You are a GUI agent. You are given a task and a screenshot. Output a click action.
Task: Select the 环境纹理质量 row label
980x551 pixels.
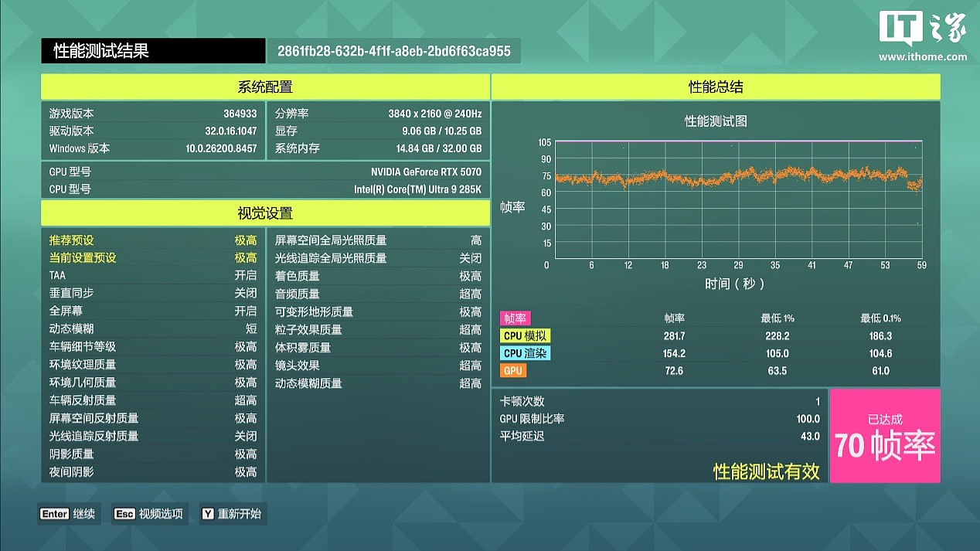[83, 365]
